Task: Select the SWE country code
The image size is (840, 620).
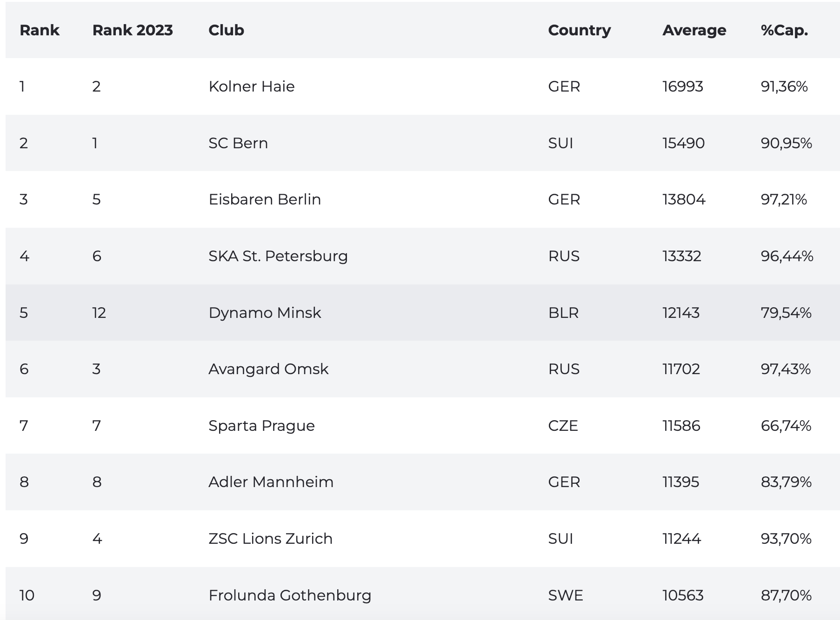Action: 565,595
